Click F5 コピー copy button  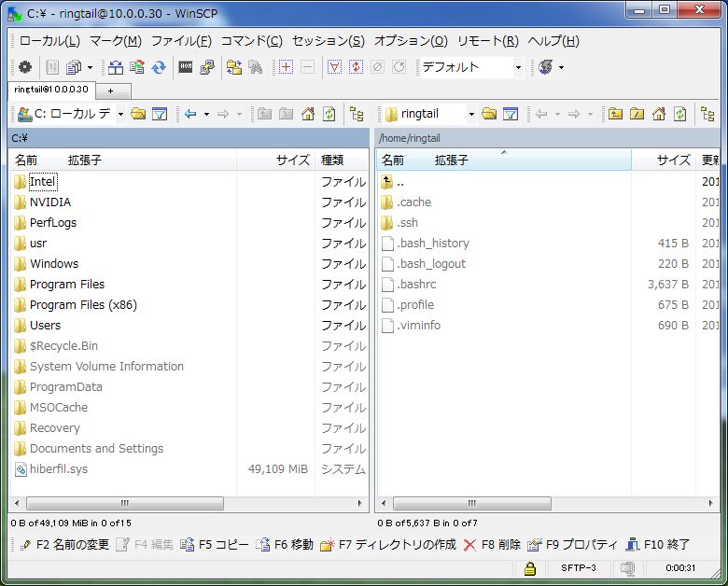click(215, 545)
